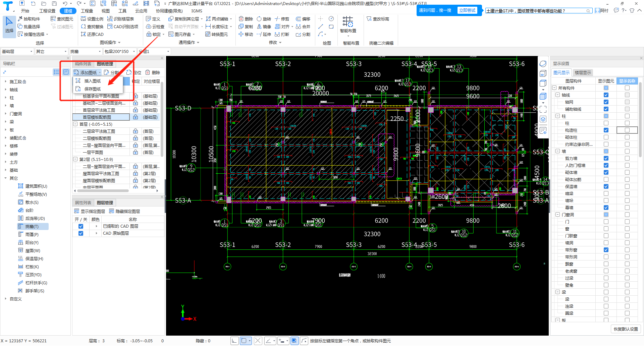Open the 包梁200*350 component dropdown
644x346 pixels.
(120, 51)
